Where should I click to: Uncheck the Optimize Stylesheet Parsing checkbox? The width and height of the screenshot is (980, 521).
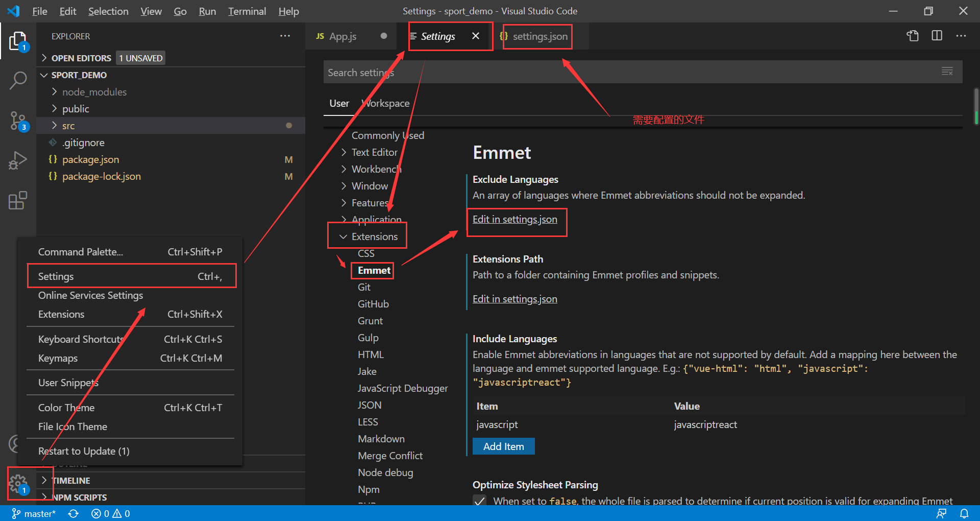pos(479,501)
